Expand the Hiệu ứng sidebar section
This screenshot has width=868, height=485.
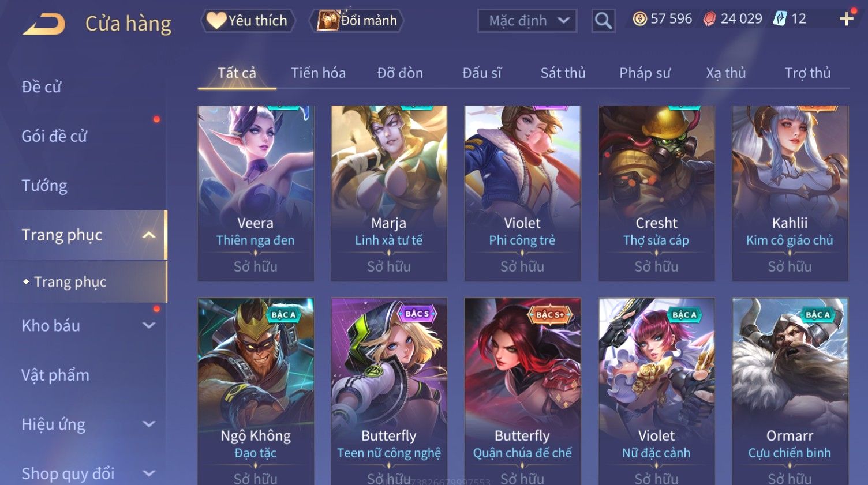click(x=148, y=424)
